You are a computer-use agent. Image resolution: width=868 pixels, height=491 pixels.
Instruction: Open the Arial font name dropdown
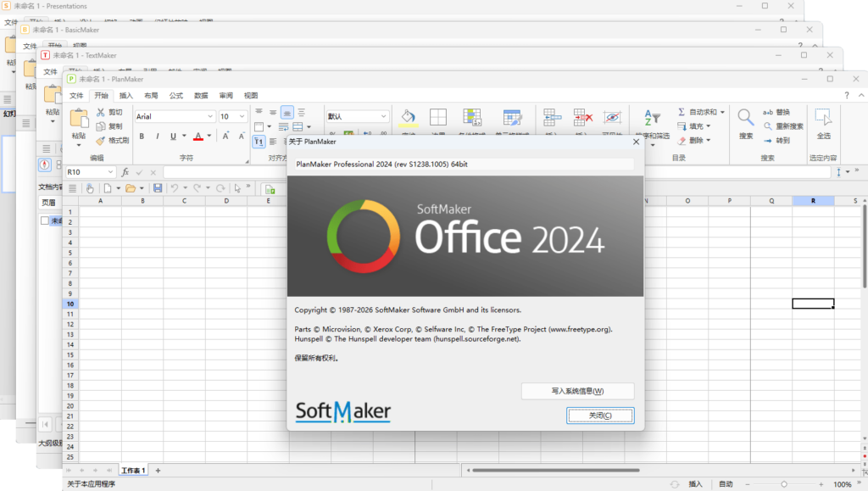point(210,116)
